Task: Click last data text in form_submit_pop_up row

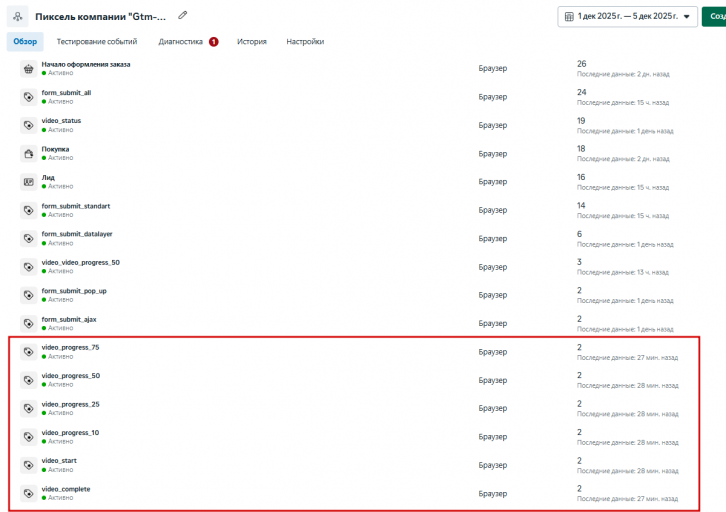Action: click(625, 301)
